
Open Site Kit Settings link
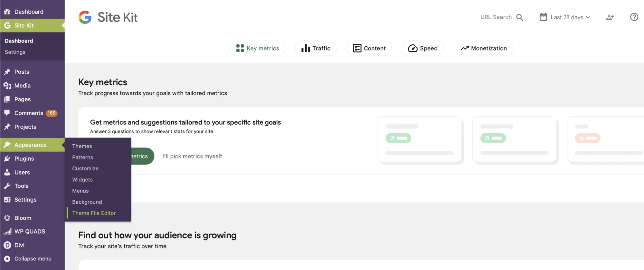(15, 52)
